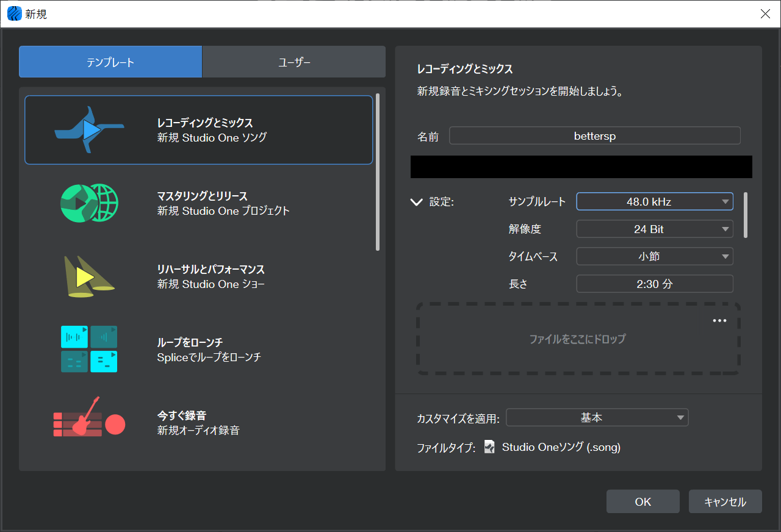Select the text 新規 Studio One ショー
The height and width of the screenshot is (532, 781).
tap(211, 284)
